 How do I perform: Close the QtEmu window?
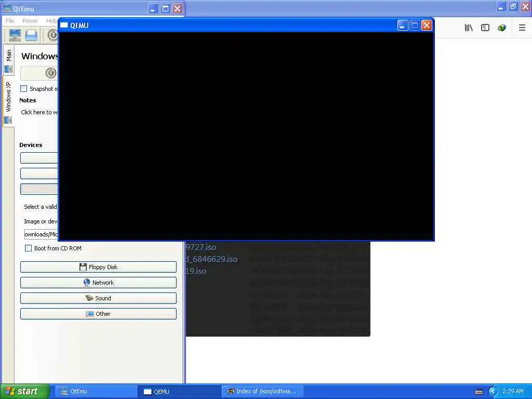pyautogui.click(x=178, y=8)
